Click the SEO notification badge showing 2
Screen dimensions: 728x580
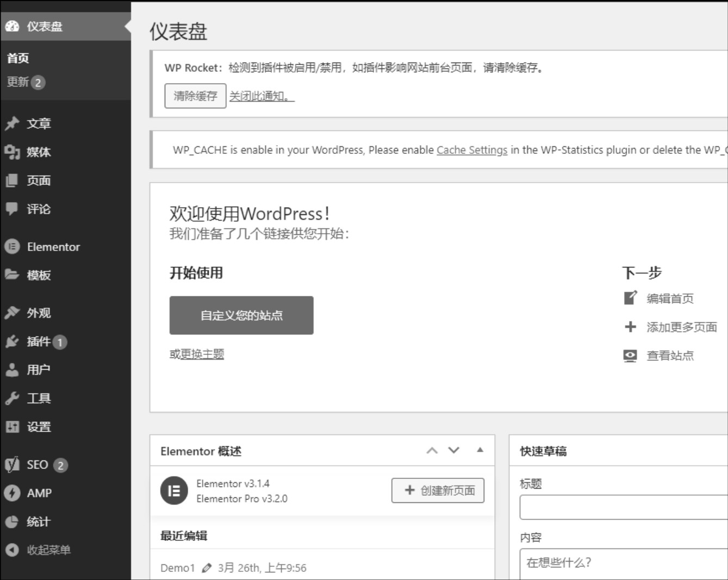(x=60, y=465)
